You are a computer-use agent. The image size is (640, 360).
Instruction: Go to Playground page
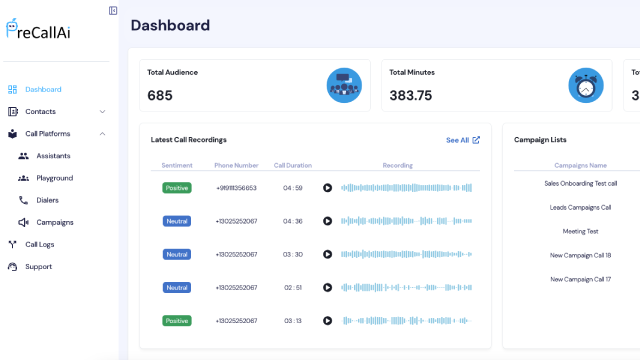point(55,178)
